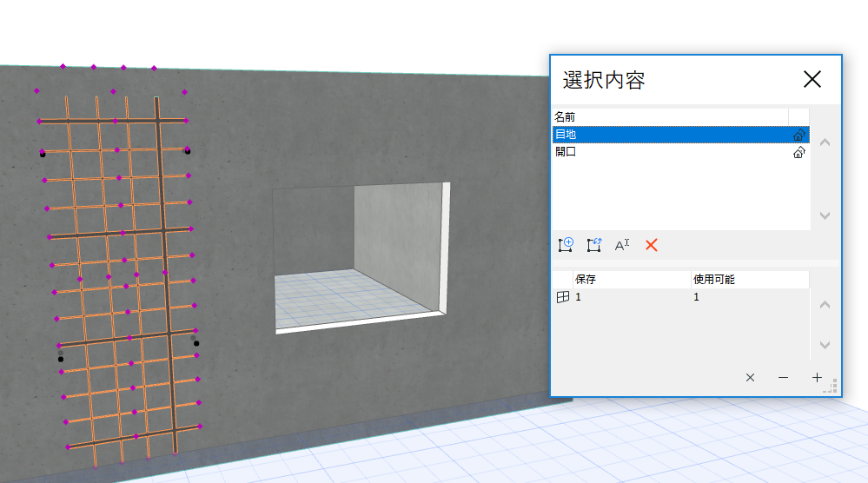Click the lower list scroll-down chevron
Viewport: 868px width, 483px height.
[825, 345]
